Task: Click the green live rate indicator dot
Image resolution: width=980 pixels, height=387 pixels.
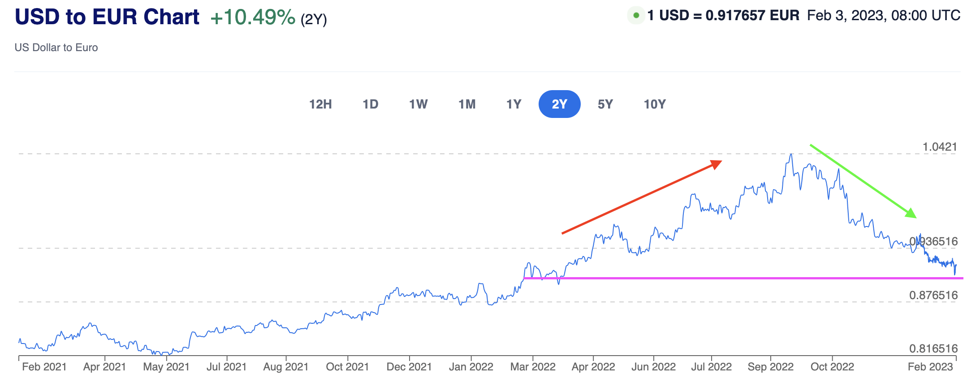Action: tap(635, 15)
